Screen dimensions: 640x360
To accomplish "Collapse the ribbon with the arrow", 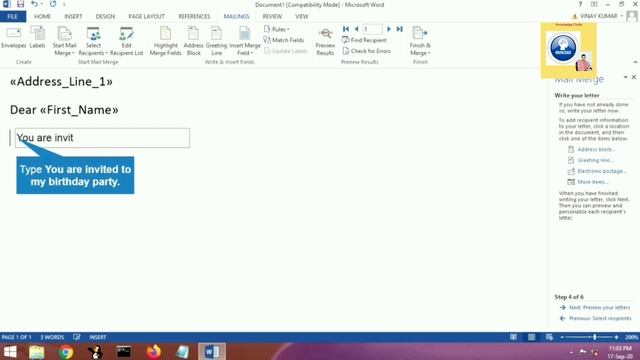I will 635,62.
